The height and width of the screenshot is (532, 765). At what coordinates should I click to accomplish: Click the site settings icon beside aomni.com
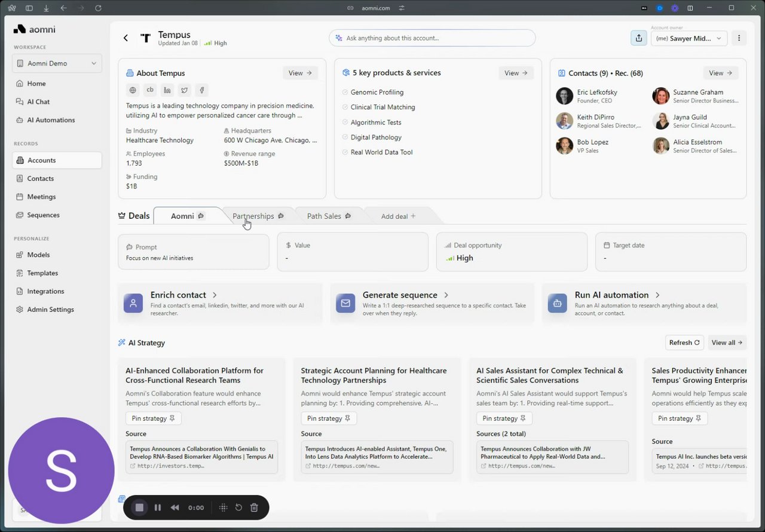coord(402,8)
